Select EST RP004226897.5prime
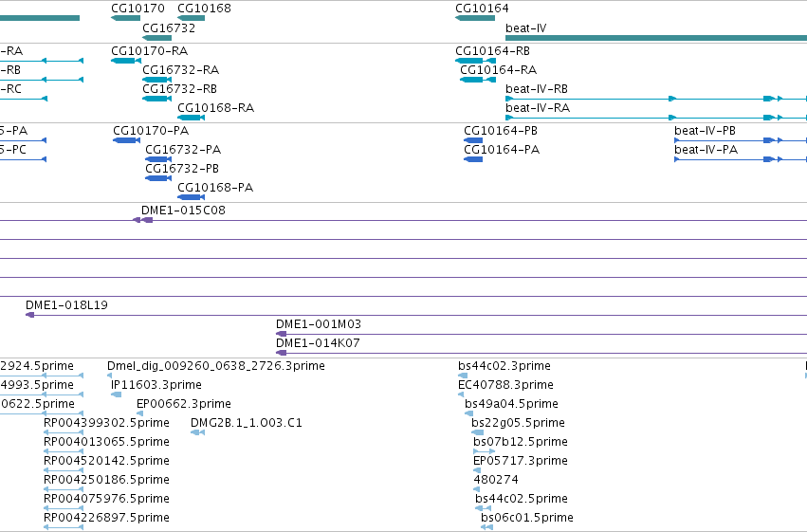Image resolution: width=807 pixels, height=532 pixels. click(x=64, y=527)
